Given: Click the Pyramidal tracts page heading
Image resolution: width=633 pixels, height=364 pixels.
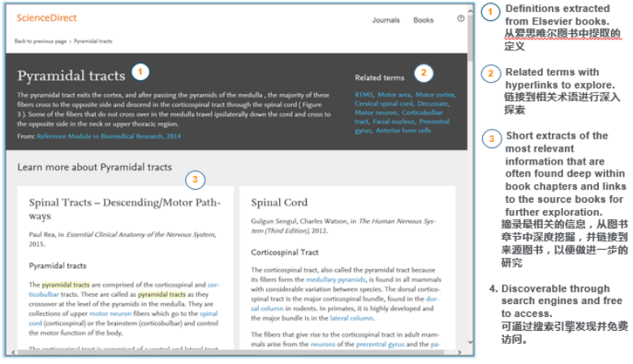Looking at the screenshot, I should 71,75.
